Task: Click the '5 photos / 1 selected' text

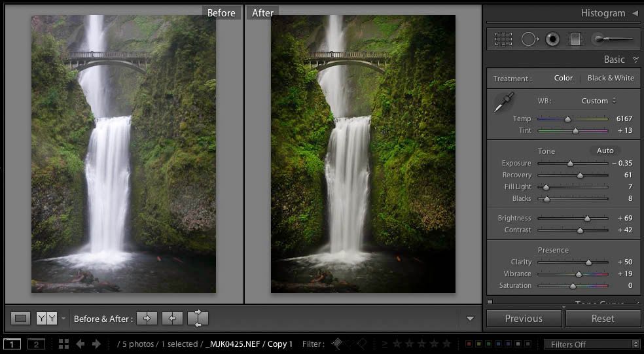Action: (160, 344)
